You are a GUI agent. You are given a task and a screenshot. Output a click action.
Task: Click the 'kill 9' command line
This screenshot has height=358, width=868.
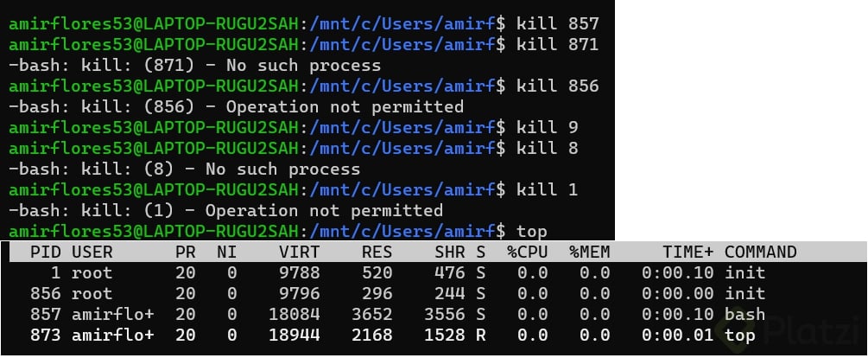tap(294, 128)
